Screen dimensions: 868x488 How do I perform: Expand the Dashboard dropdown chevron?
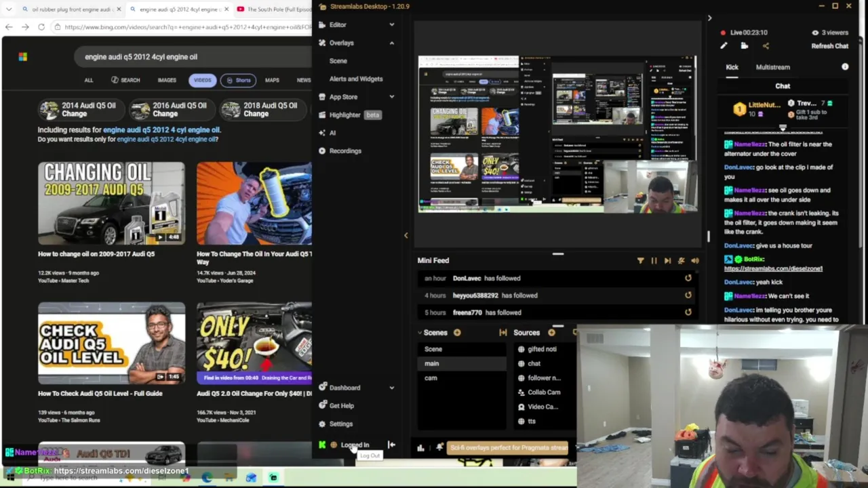click(391, 388)
